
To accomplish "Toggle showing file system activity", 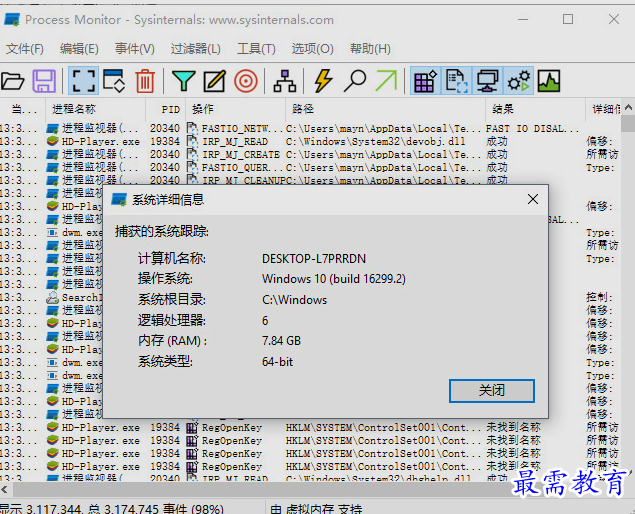I will coord(456,81).
